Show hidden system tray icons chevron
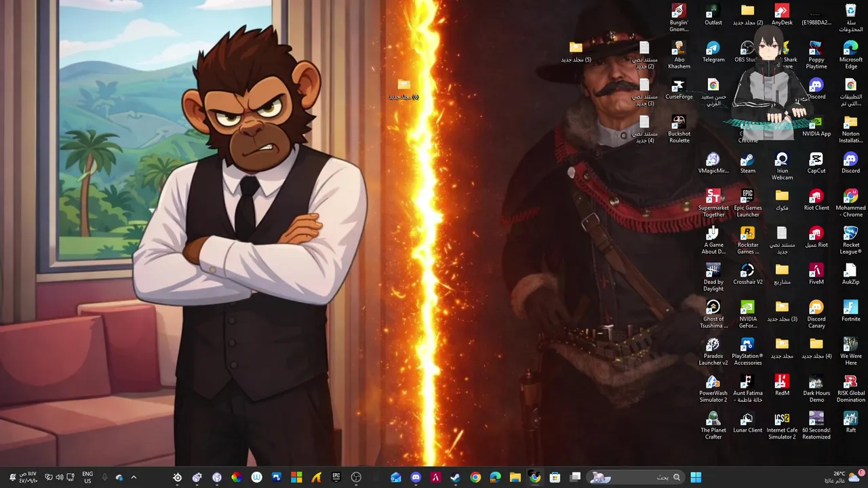 [134, 477]
